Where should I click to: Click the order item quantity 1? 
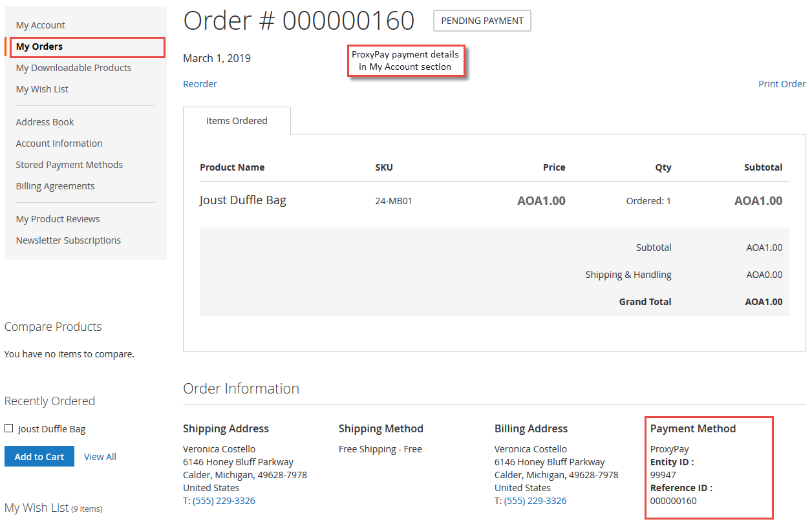(x=668, y=201)
